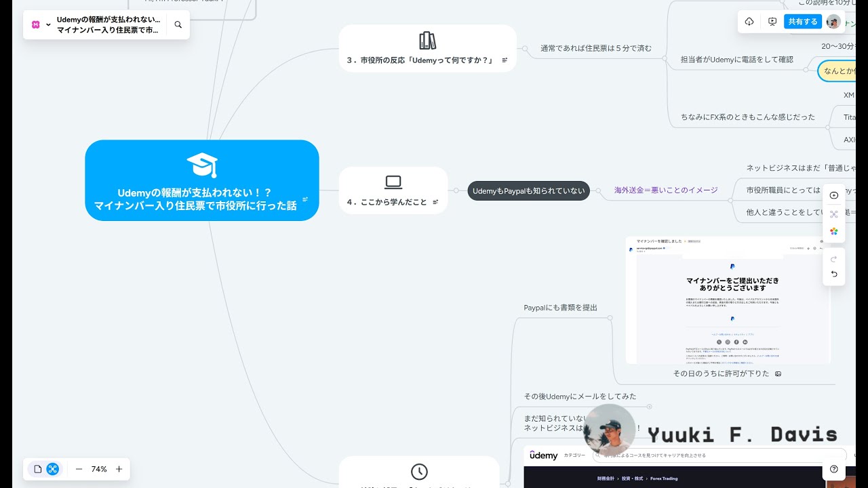Click the 74% zoom level value
This screenshot has width=868, height=488.
pos(99,469)
